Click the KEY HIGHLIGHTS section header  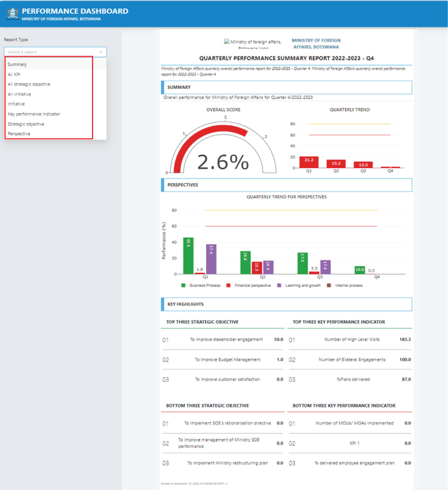(286, 304)
